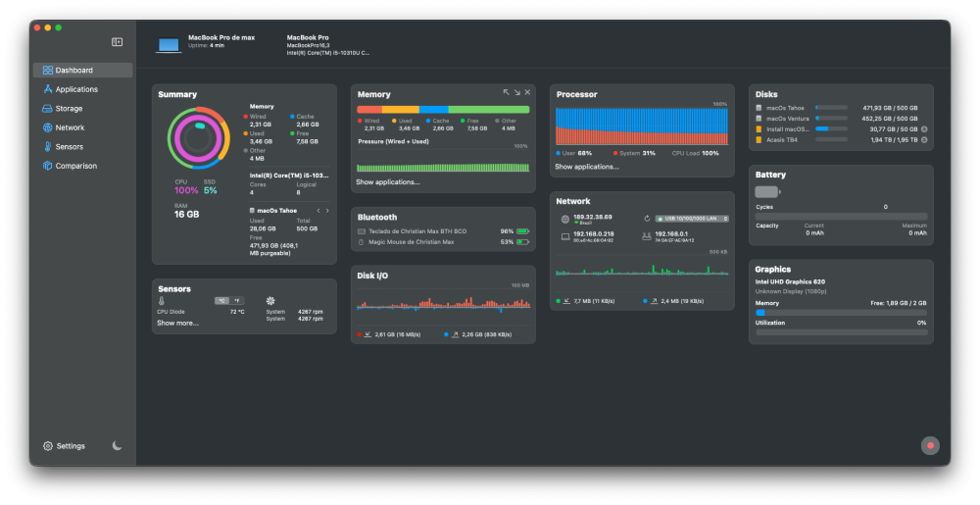Switch sensor temperature units to °F
Image resolution: width=980 pixels, height=505 pixels.
[x=237, y=301]
